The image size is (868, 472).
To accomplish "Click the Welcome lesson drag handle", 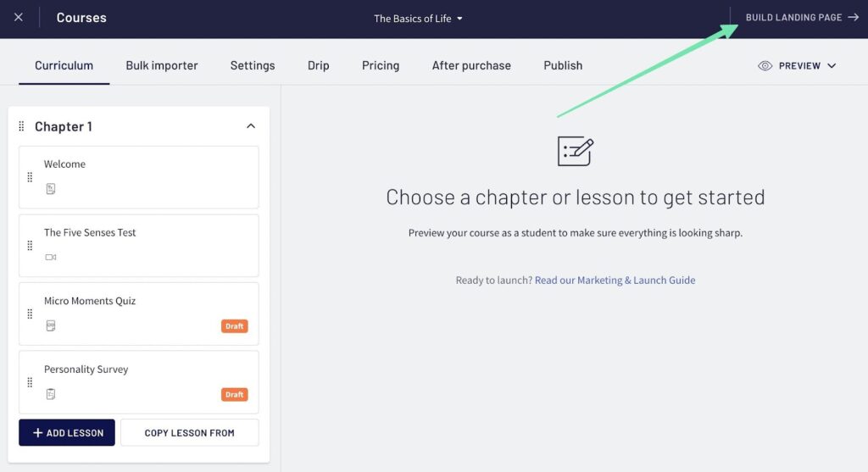I will click(30, 177).
